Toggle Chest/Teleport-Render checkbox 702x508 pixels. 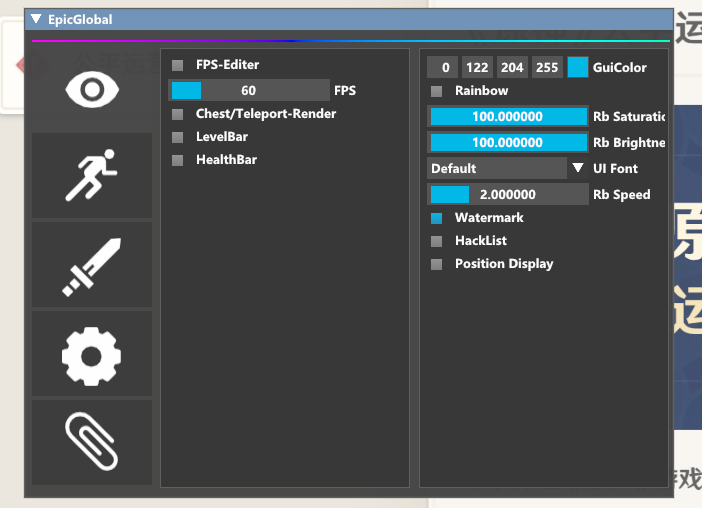pos(178,114)
